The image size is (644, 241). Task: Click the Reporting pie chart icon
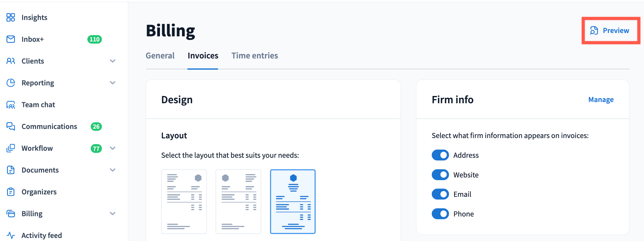point(11,83)
